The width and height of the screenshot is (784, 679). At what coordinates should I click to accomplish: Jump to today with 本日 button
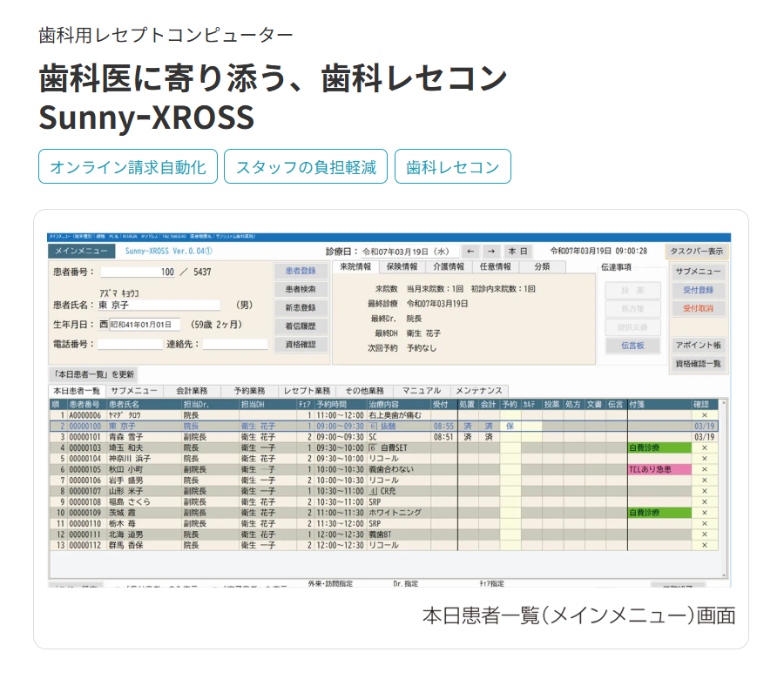point(518,251)
